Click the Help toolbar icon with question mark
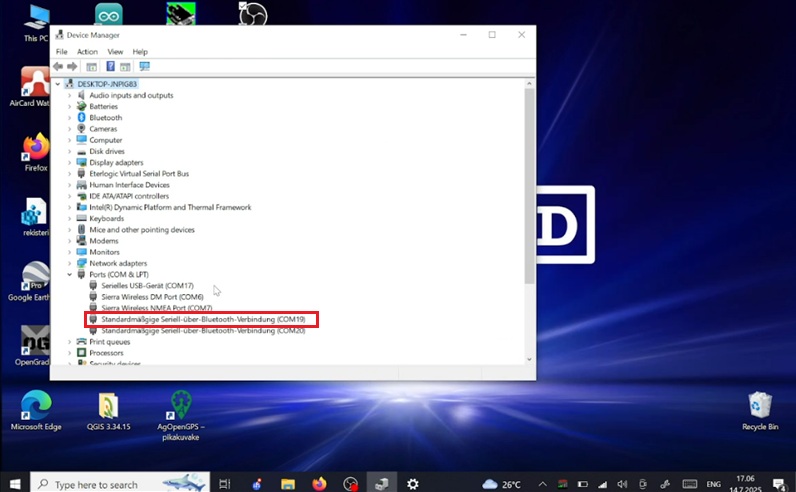This screenshot has width=796, height=492. point(110,66)
